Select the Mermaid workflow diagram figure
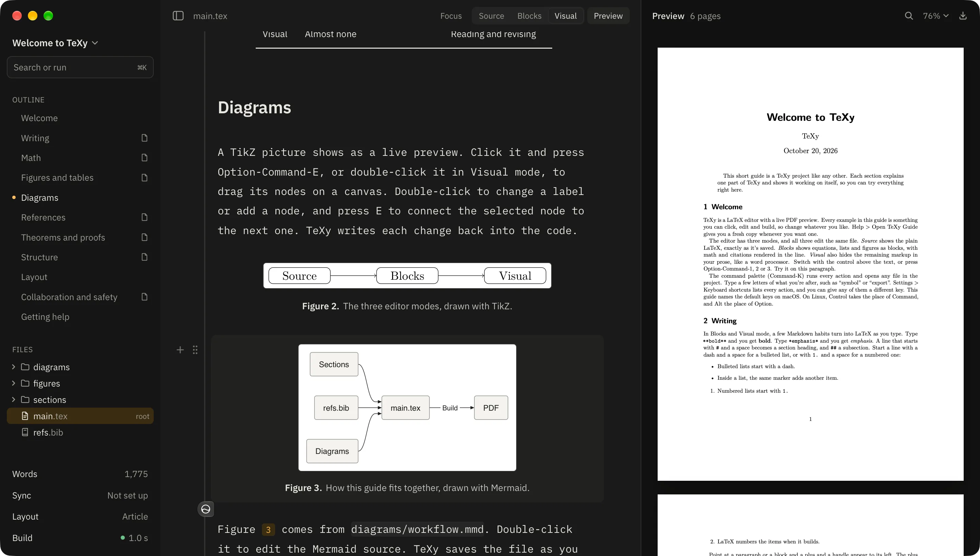 click(x=407, y=407)
